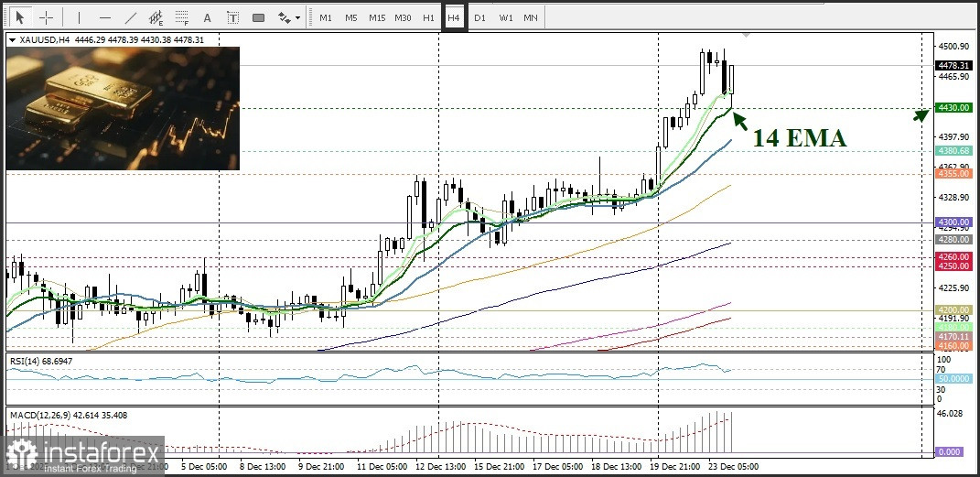
Task: Click the 4430.00 green price level label
Action: [x=953, y=108]
